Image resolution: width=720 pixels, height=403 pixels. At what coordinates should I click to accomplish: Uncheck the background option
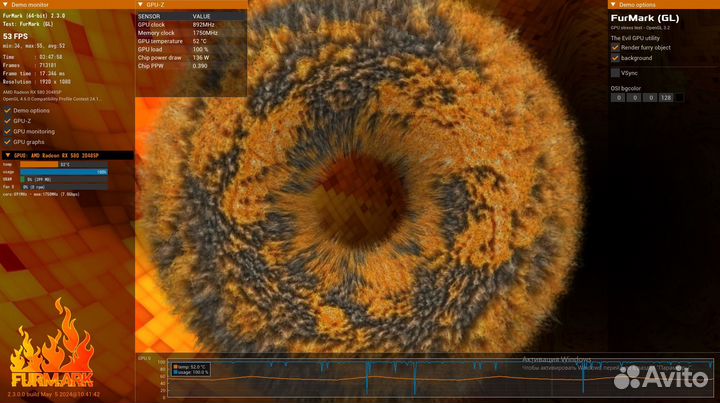[615, 58]
